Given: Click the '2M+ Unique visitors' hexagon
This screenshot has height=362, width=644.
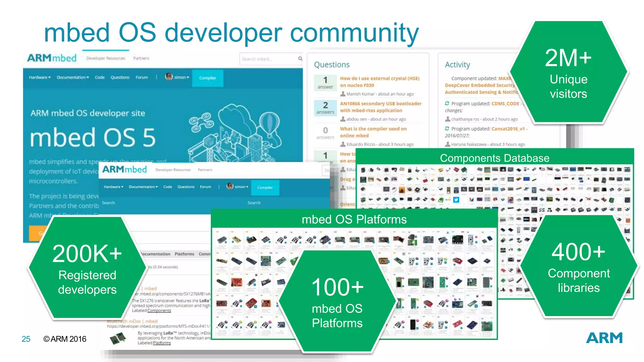Looking at the screenshot, I should coord(569,72).
